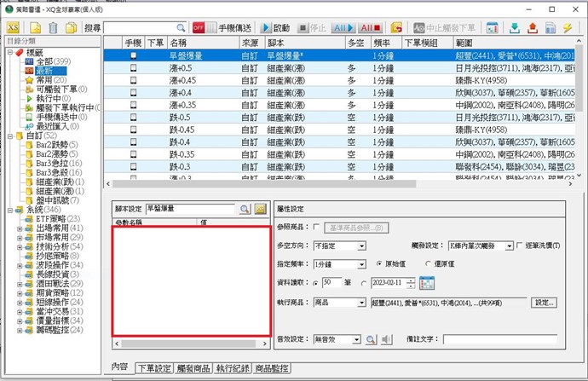Screen dimensions: 588x381
Task: Click the magnifier next to 腳本設定 field
Action: click(244, 209)
